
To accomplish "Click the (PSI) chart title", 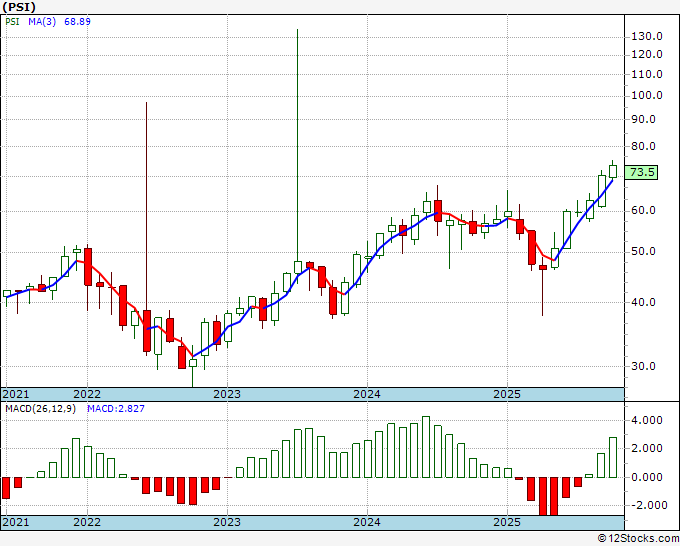I will click(19, 7).
